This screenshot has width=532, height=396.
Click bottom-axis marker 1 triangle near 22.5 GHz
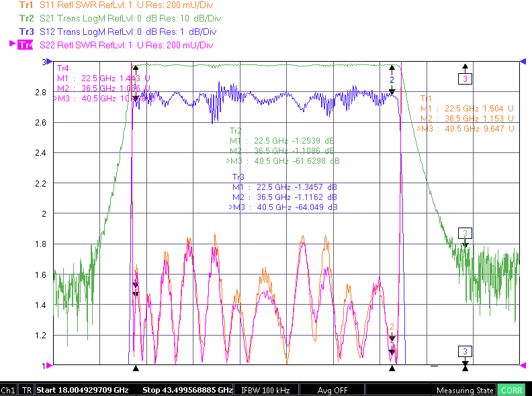tap(136, 368)
